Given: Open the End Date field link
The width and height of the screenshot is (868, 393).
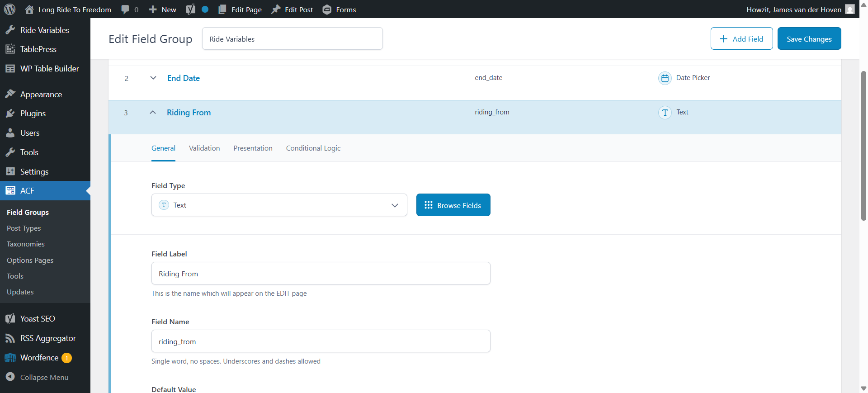Looking at the screenshot, I should pyautogui.click(x=184, y=78).
